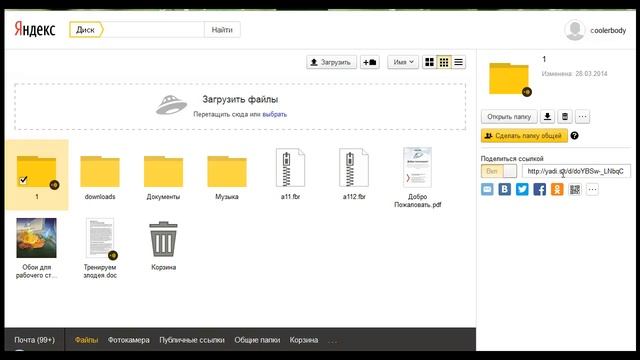The width and height of the screenshot is (640, 360).
Task: Open the Диск service tag
Action: pos(86,30)
